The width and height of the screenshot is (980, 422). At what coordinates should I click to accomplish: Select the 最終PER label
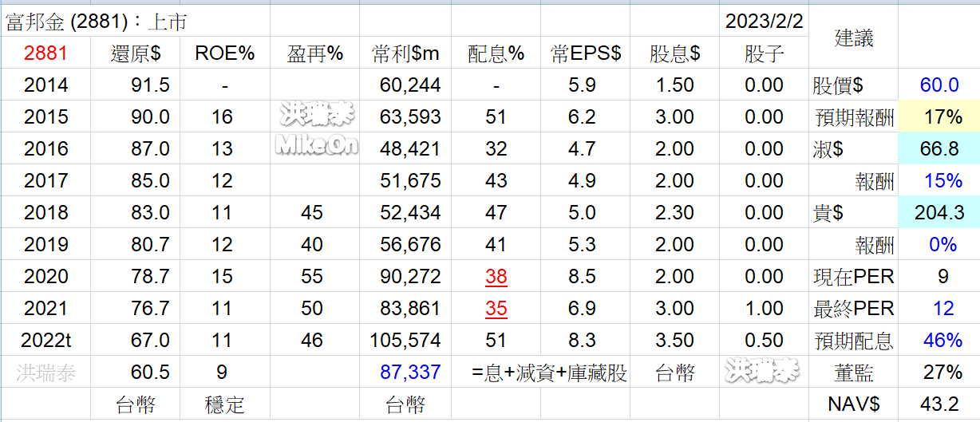point(853,309)
